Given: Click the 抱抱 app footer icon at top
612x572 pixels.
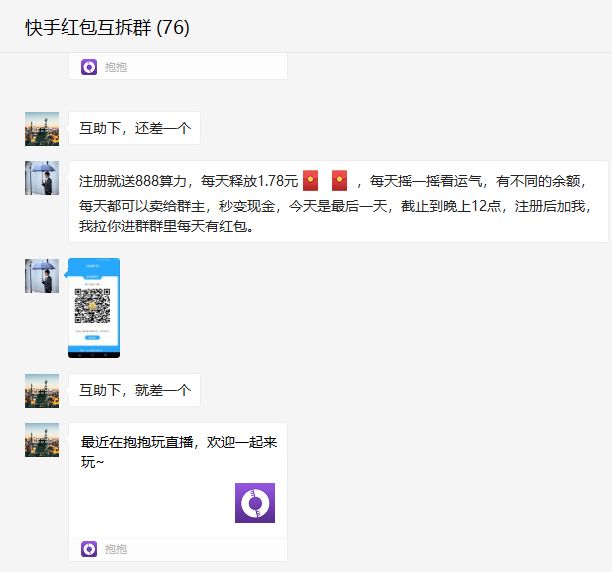Looking at the screenshot, I should point(89,67).
